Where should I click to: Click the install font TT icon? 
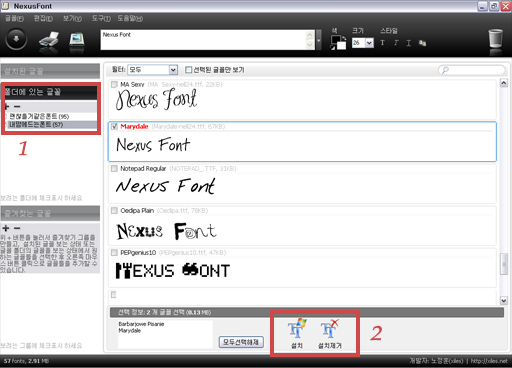click(297, 333)
